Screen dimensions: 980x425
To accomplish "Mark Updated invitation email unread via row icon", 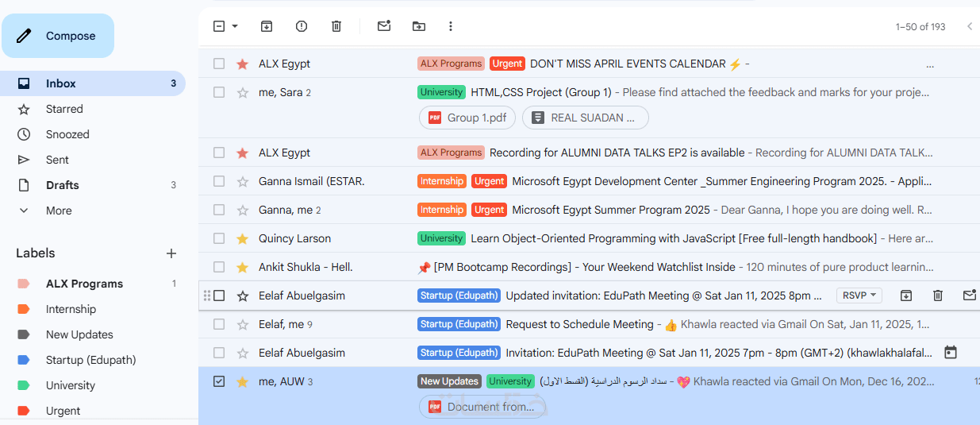I will click(970, 296).
